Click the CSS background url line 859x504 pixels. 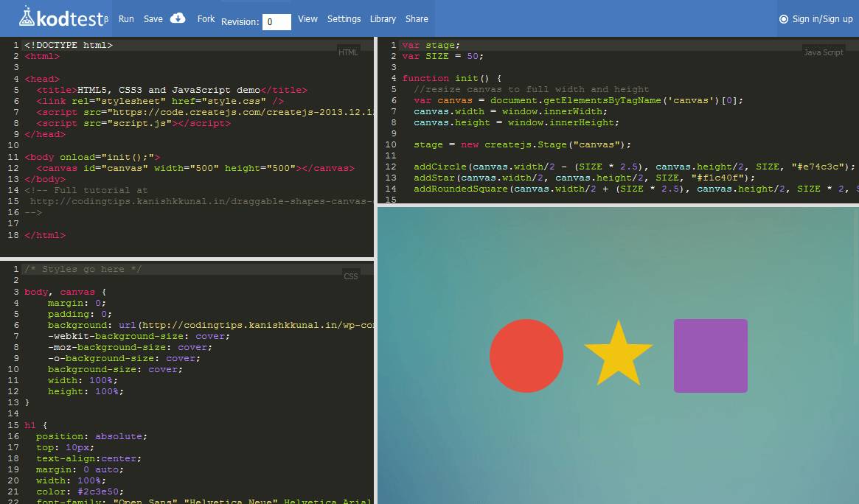pyautogui.click(x=211, y=325)
